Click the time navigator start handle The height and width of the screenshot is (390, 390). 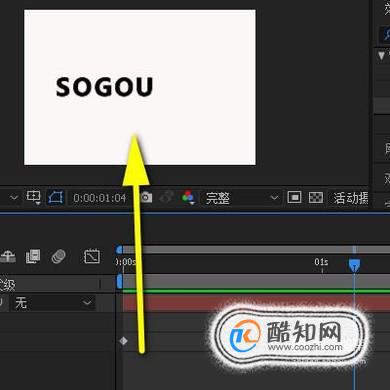(x=119, y=250)
